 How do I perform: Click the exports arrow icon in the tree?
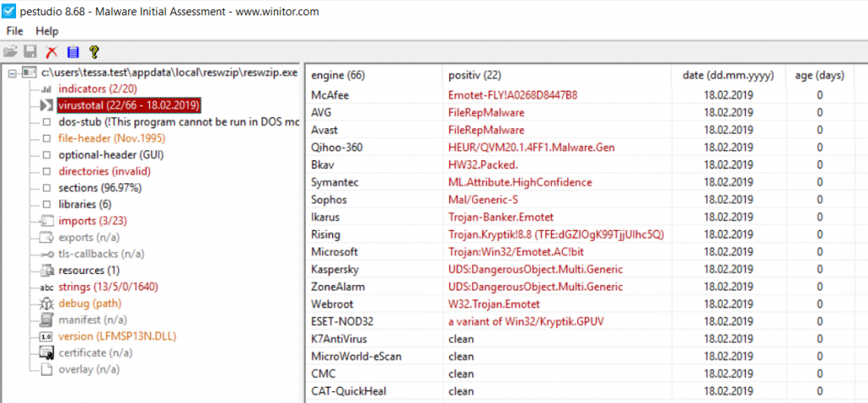tap(47, 238)
